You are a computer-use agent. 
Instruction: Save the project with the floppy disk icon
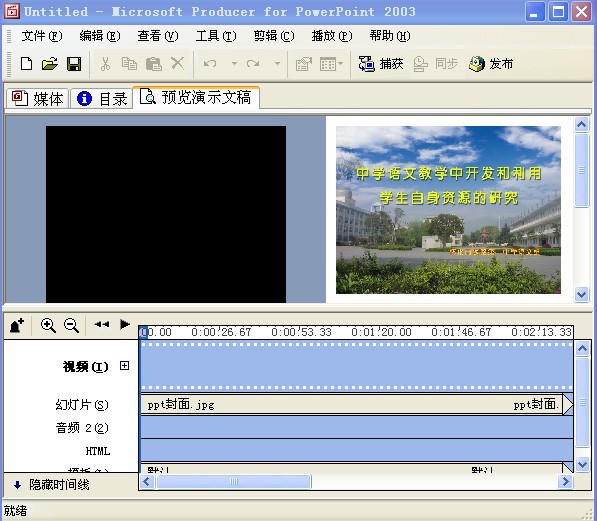point(74,64)
